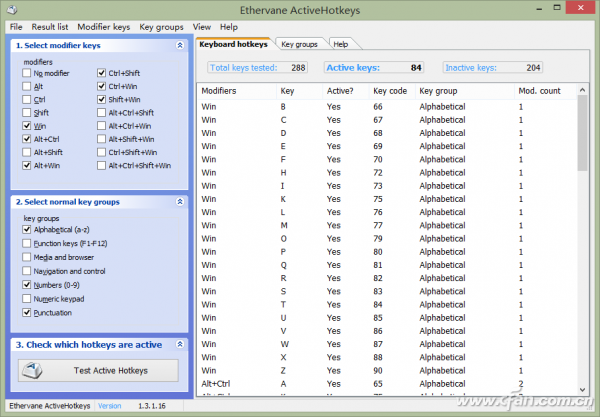
Task: Open the File menu
Action: pos(15,26)
